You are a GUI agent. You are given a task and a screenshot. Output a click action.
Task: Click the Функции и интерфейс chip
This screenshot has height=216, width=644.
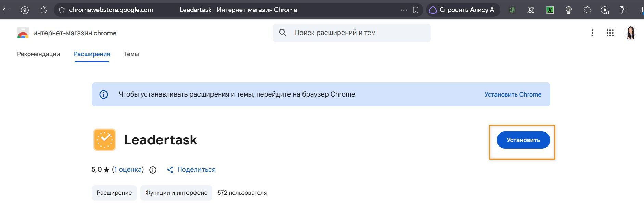coord(176,193)
